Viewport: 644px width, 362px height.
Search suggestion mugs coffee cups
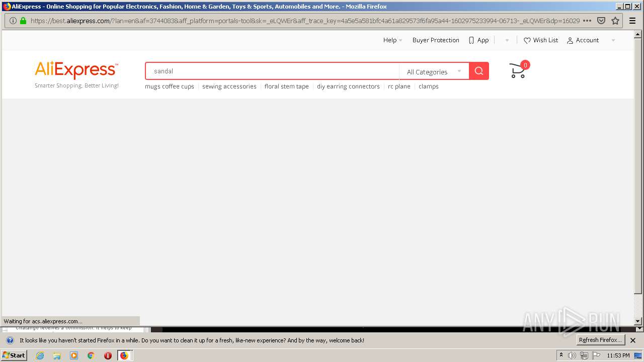tap(170, 86)
